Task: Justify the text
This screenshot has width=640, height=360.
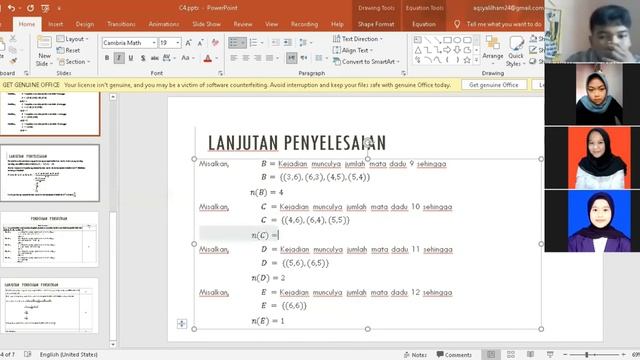Action: click(269, 58)
